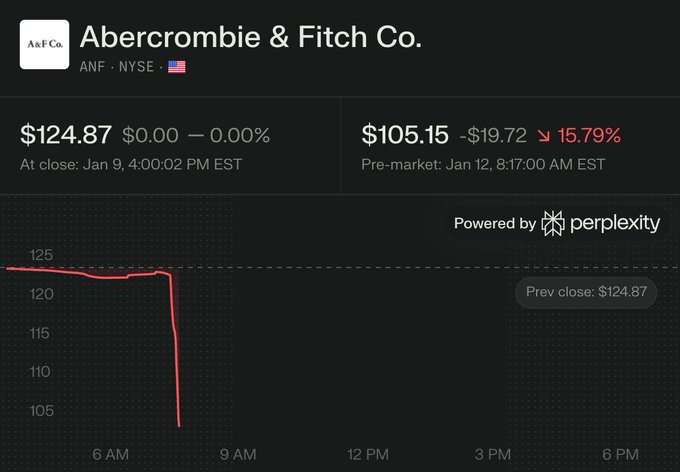The image size is (680, 472).
Task: Click the Perplexity logo icon
Action: pos(553,223)
